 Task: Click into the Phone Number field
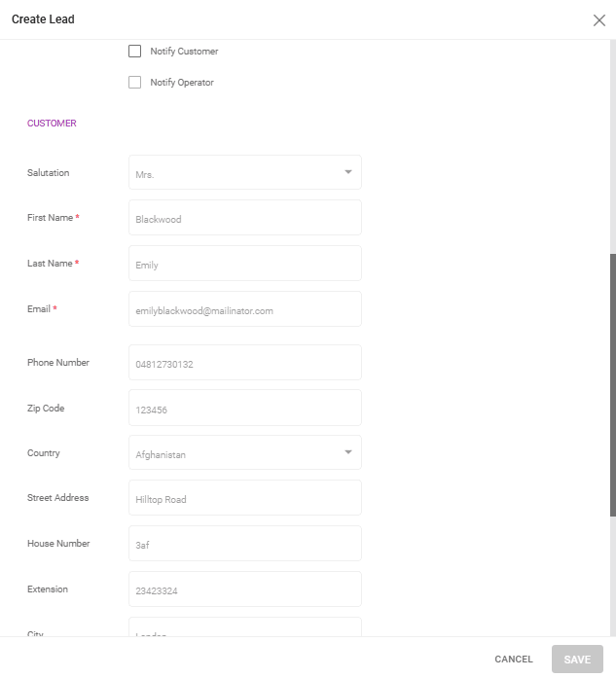click(244, 363)
